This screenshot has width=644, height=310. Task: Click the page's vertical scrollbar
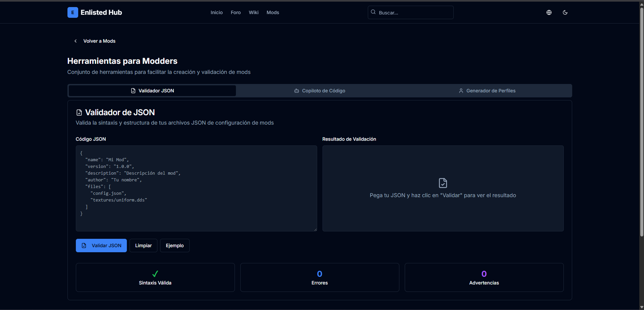click(641, 121)
